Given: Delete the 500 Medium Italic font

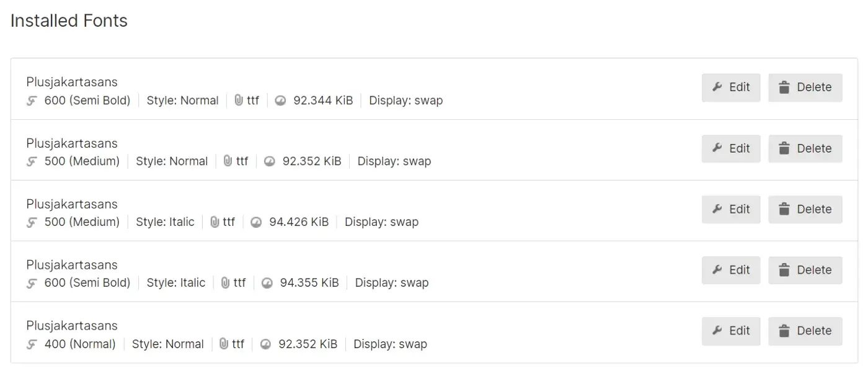Looking at the screenshot, I should click(x=805, y=209).
